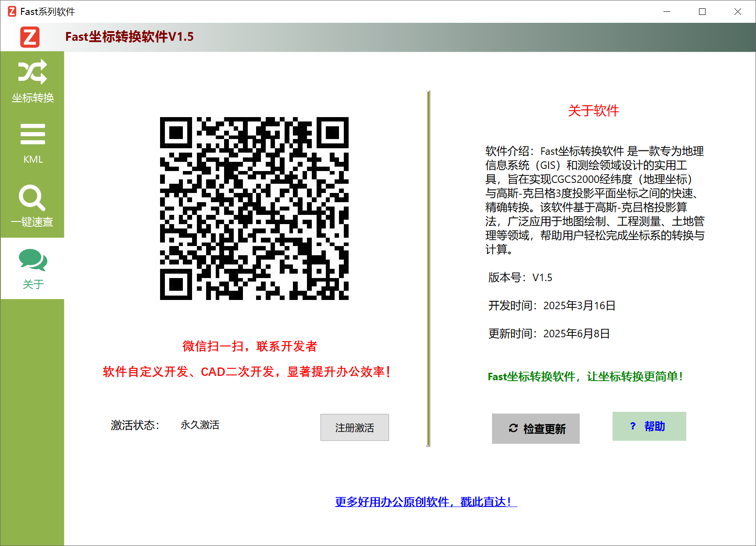
Task: Close the Fast系列软件 window
Action: coord(738,12)
